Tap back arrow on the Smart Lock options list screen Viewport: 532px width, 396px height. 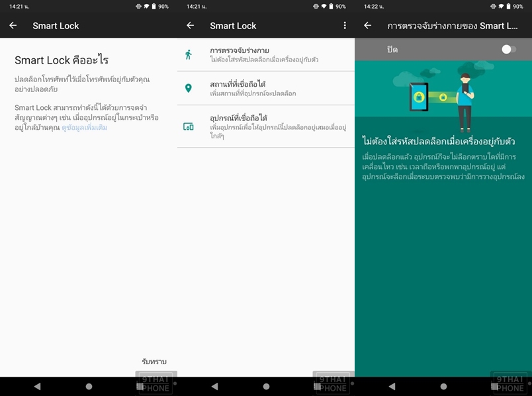(x=191, y=25)
